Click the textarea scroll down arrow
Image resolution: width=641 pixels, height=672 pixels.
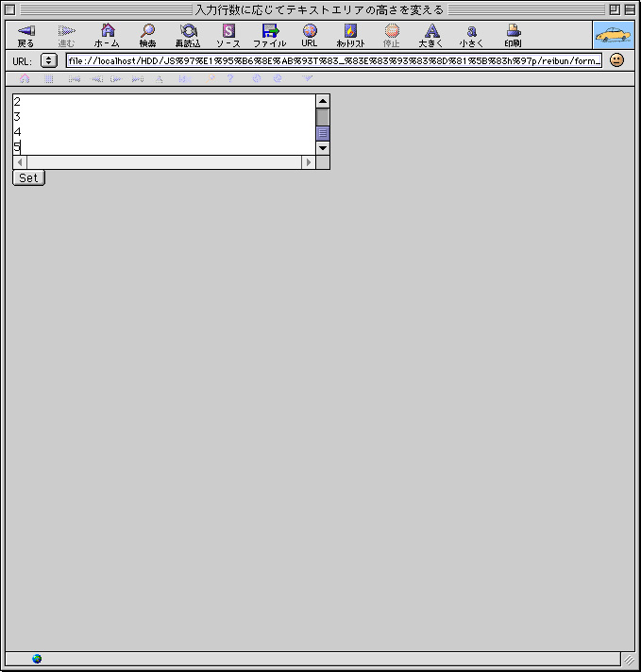323,148
